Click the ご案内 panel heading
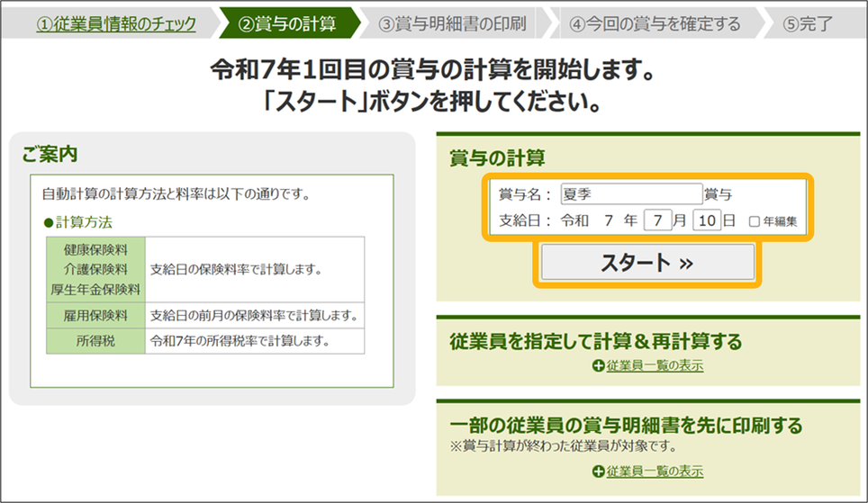The width and height of the screenshot is (868, 503). point(50,156)
